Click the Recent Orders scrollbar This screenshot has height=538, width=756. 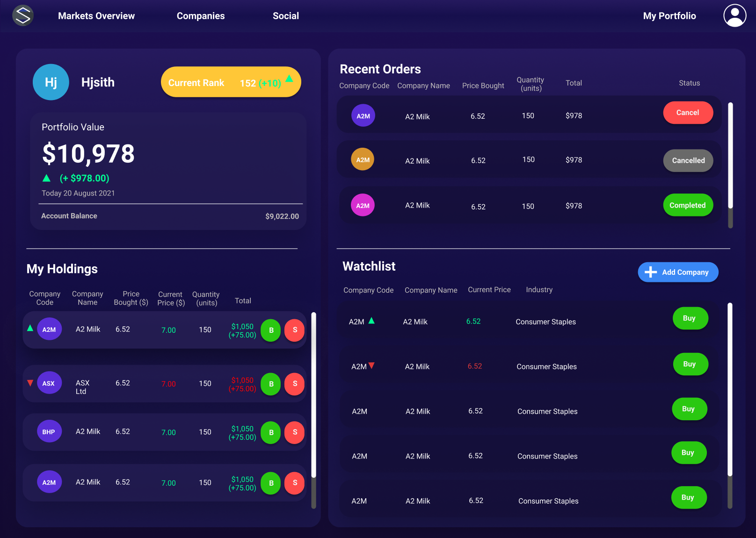point(730,165)
